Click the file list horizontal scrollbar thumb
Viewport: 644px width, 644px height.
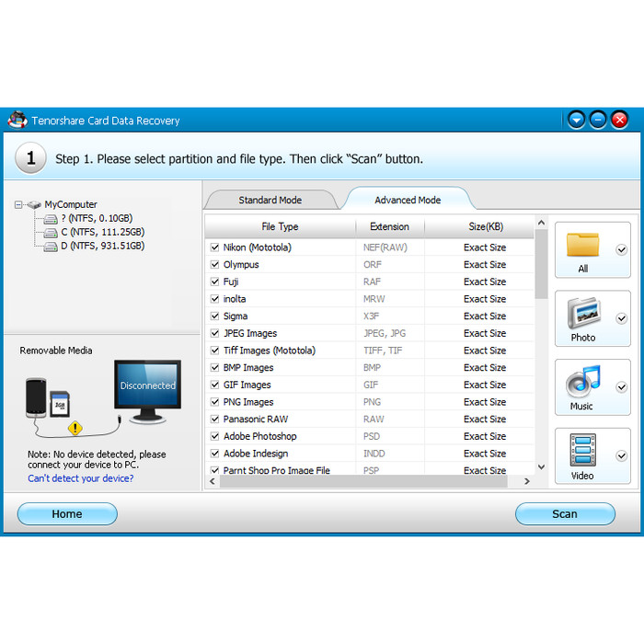(363, 481)
